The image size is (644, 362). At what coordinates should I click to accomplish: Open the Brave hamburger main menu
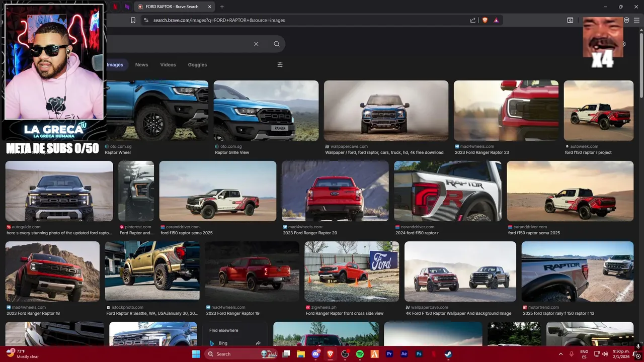[x=636, y=20]
